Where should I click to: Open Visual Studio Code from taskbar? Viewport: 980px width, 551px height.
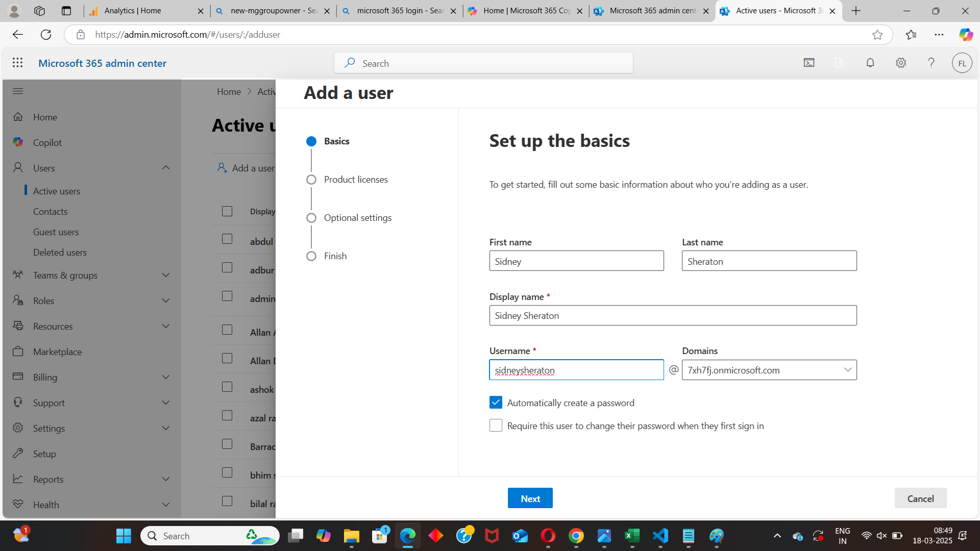[660, 536]
